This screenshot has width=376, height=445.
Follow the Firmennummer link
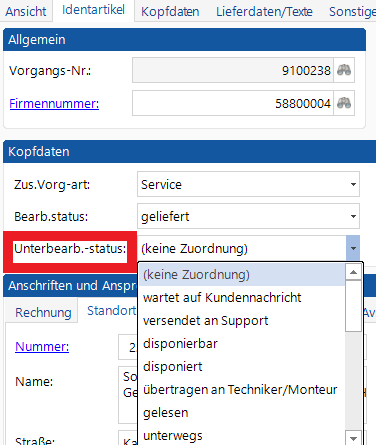pyautogui.click(x=54, y=104)
